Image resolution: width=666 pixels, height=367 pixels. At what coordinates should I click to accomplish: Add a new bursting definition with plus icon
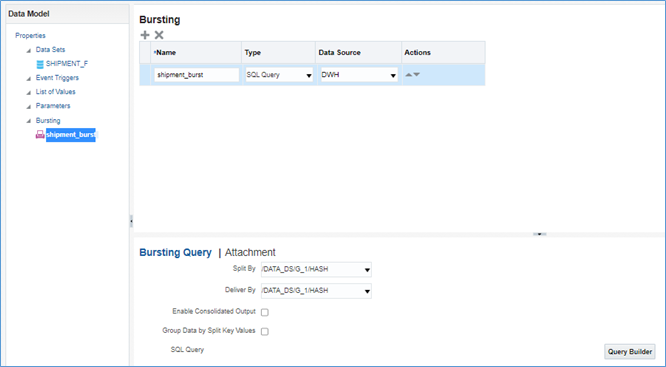pyautogui.click(x=145, y=35)
